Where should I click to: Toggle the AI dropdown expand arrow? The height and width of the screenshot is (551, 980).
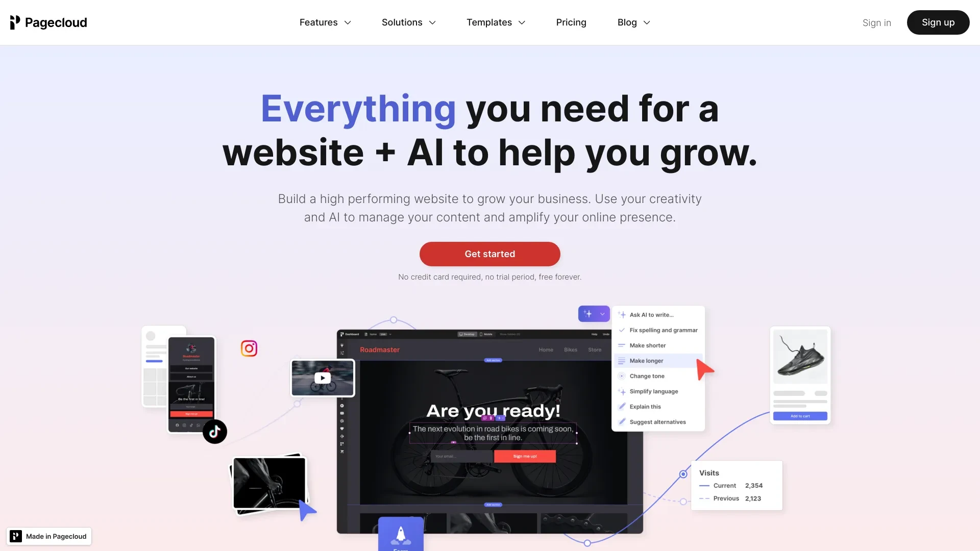pyautogui.click(x=602, y=314)
